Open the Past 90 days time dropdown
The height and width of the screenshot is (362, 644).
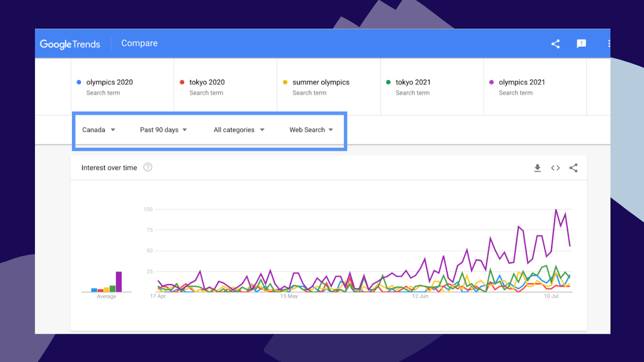[x=163, y=130]
